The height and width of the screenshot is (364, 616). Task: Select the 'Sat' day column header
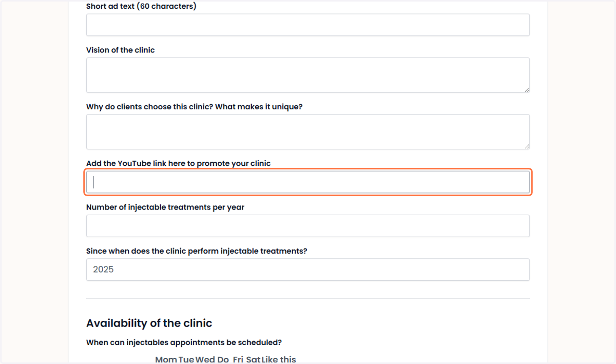[x=253, y=359]
